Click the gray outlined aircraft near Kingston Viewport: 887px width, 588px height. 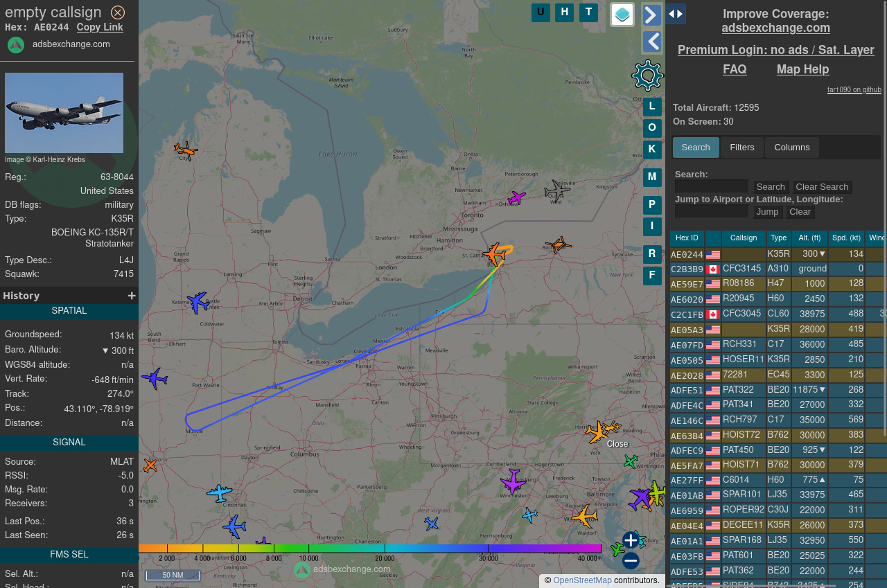point(556,190)
